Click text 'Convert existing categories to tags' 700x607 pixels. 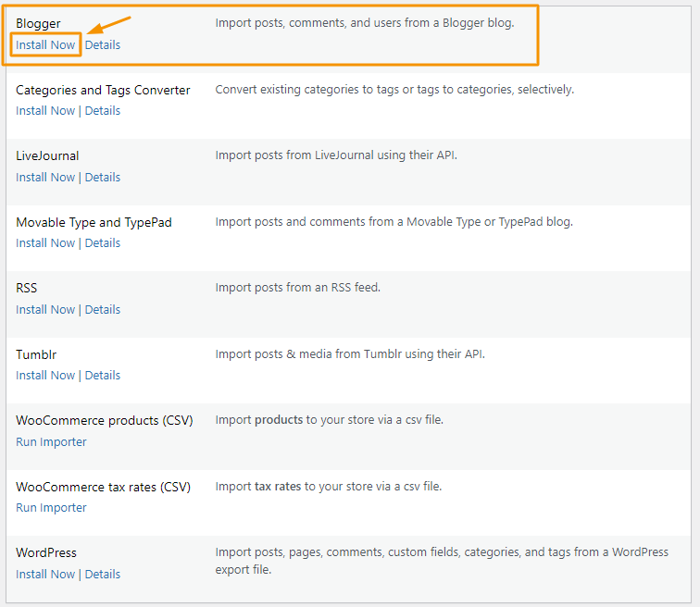[307, 90]
